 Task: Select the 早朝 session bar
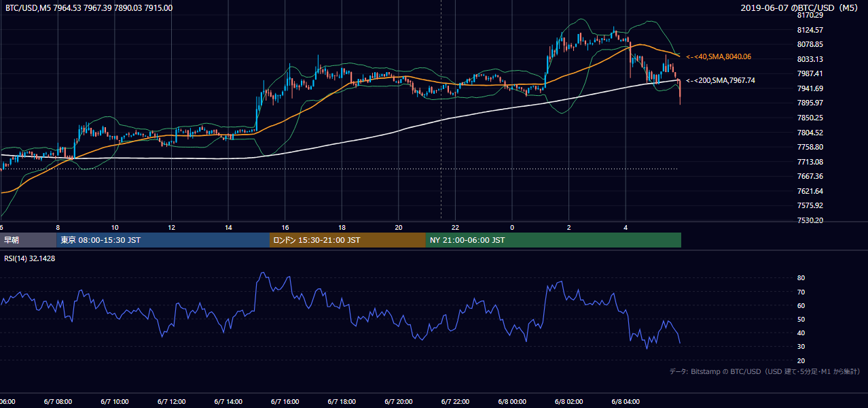click(28, 240)
